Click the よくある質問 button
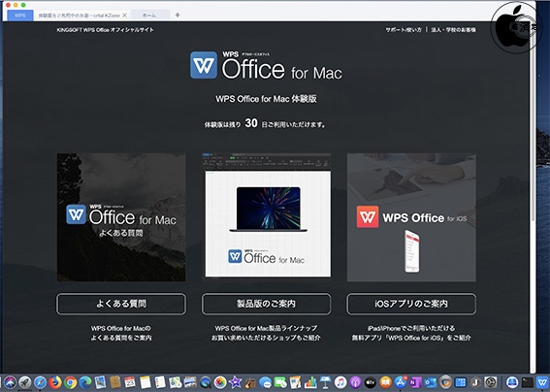The image size is (550, 392). click(x=121, y=304)
